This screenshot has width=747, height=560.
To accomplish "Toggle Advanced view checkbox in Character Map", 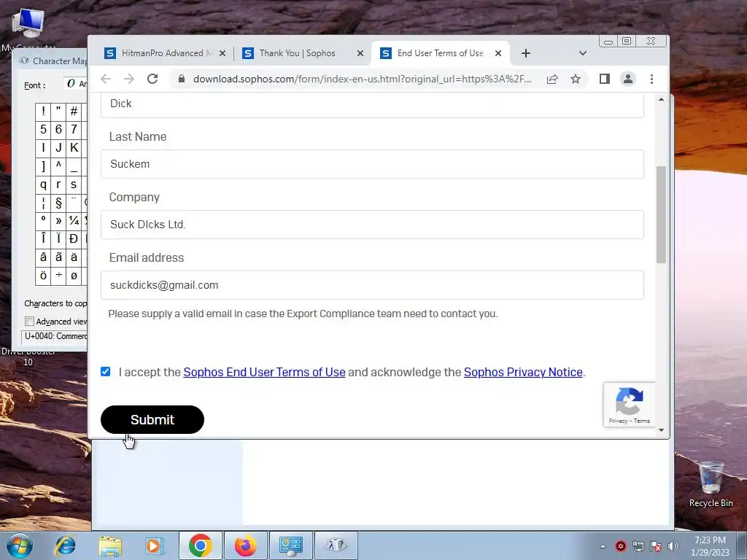I will coord(29,322).
